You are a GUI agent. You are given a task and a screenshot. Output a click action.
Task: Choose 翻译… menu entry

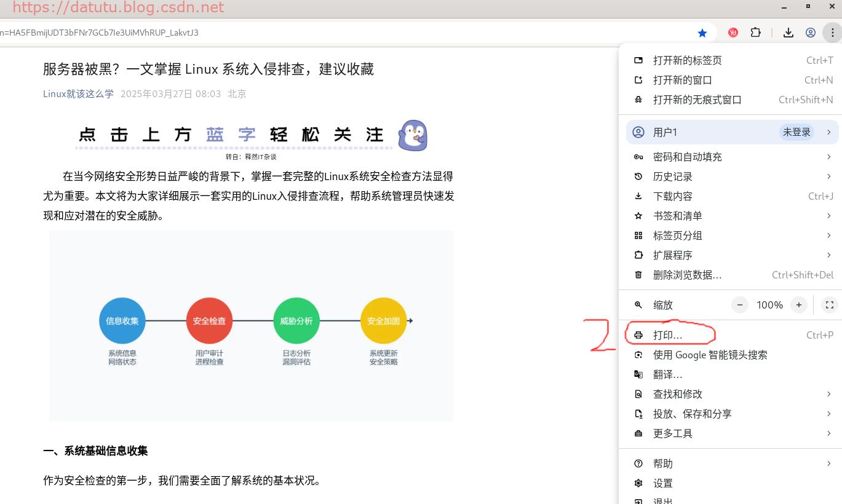click(732, 374)
